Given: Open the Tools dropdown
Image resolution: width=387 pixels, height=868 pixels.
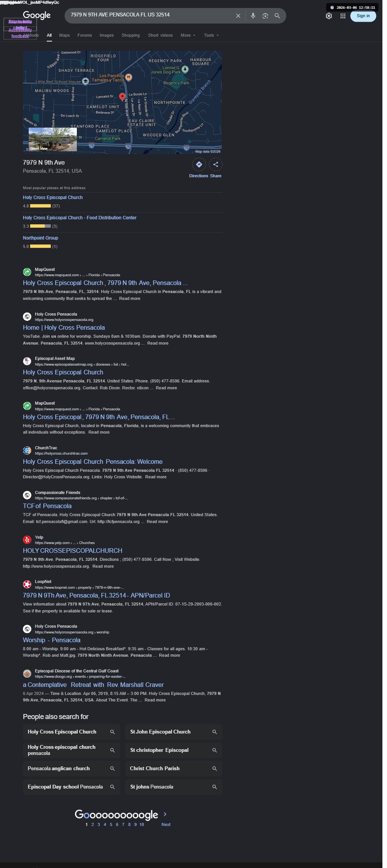Looking at the screenshot, I should [x=211, y=35].
